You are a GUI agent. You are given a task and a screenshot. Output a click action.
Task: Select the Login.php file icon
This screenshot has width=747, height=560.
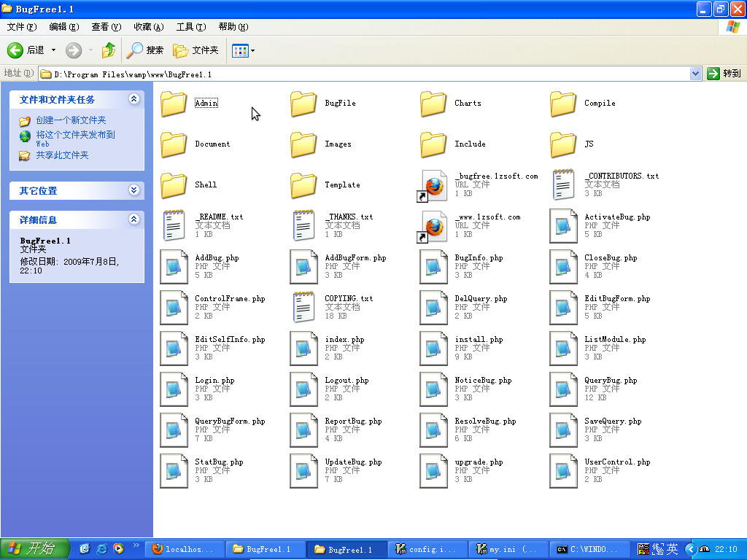click(x=174, y=389)
